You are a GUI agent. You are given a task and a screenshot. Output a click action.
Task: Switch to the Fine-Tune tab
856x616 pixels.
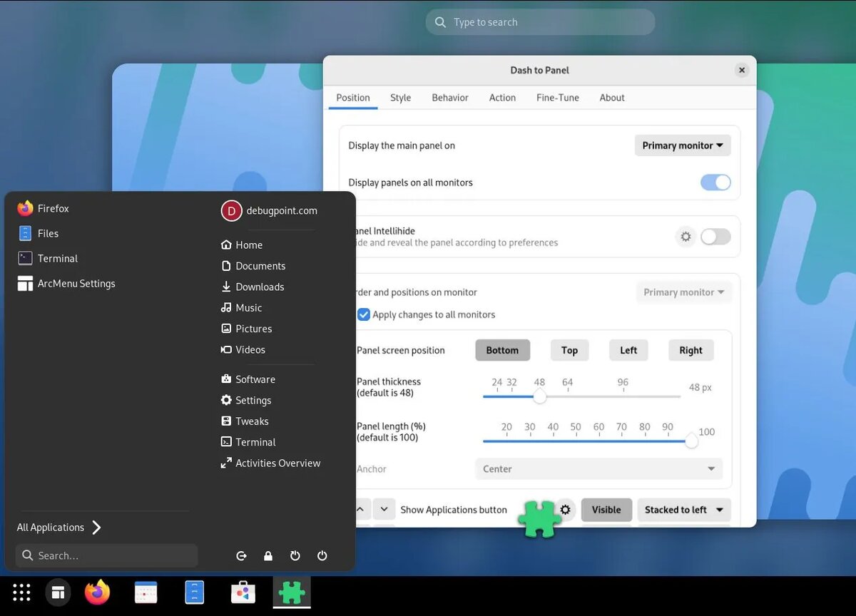click(558, 98)
